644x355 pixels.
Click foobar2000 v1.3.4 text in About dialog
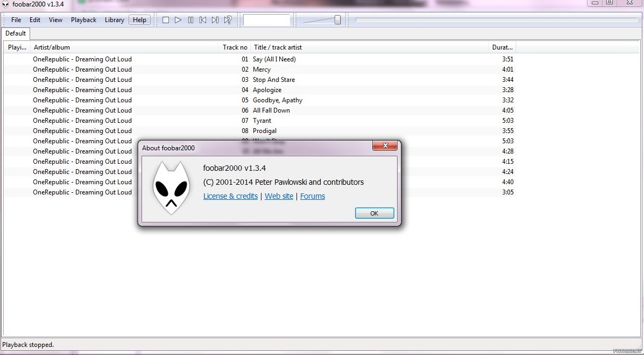pos(235,168)
